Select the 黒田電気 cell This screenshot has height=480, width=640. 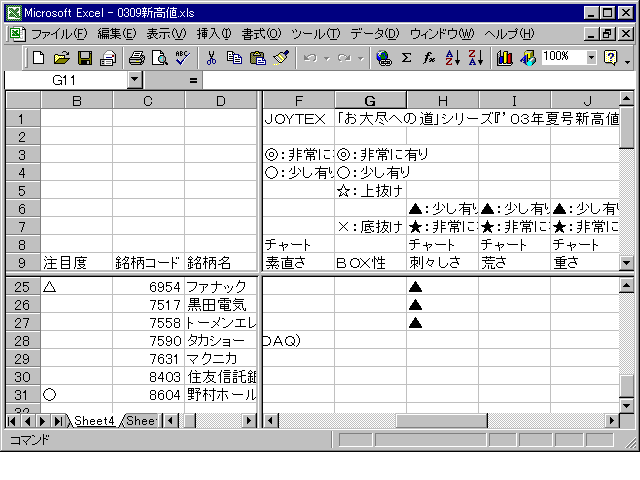click(221, 305)
